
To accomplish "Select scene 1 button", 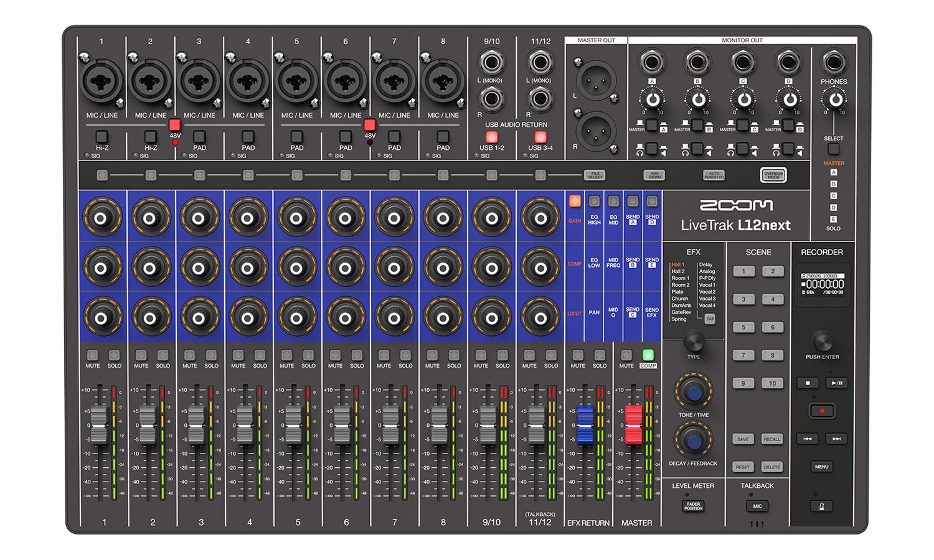I will pyautogui.click(x=743, y=271).
